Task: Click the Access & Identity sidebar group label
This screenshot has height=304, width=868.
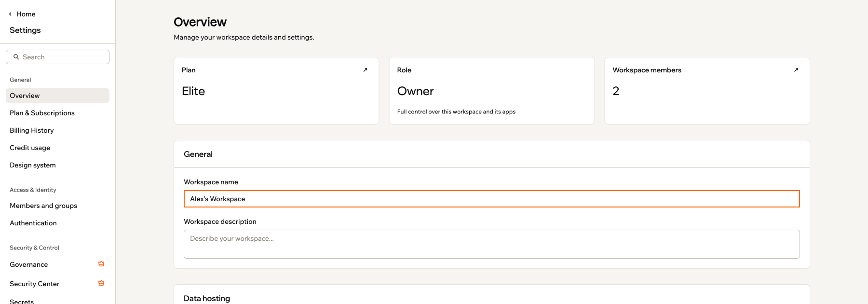Action: point(33,190)
